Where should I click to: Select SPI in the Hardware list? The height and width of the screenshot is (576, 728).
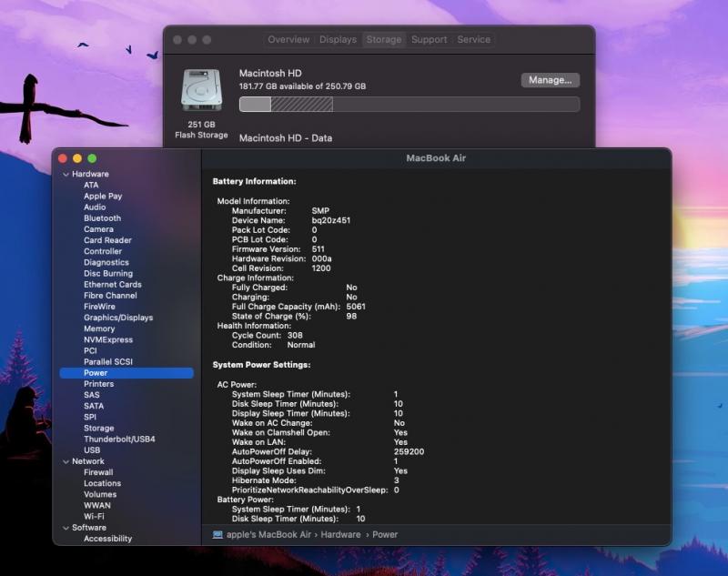[90, 418]
